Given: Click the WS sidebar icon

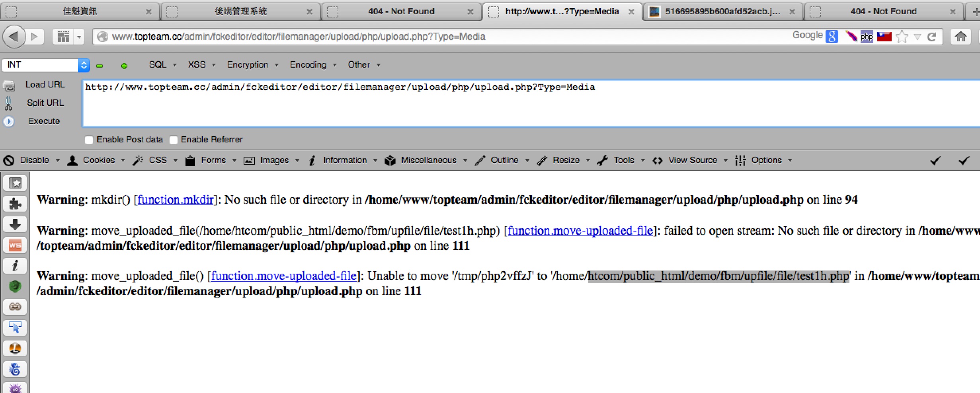Looking at the screenshot, I should [15, 245].
